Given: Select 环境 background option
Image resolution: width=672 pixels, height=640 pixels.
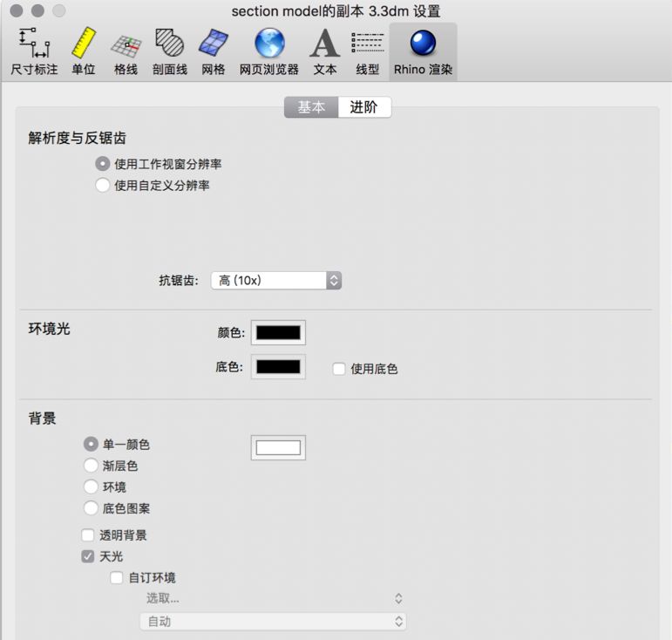Looking at the screenshot, I should [91, 487].
